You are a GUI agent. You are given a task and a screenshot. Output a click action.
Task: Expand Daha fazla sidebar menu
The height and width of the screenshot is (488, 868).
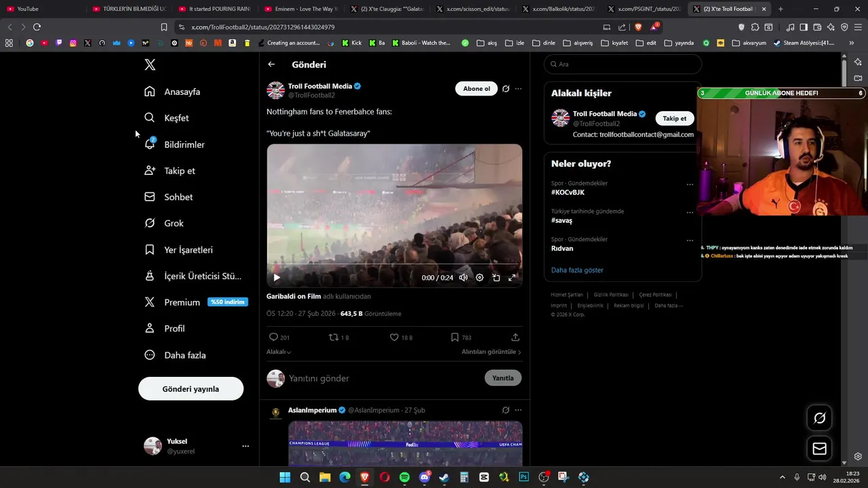tap(175, 355)
